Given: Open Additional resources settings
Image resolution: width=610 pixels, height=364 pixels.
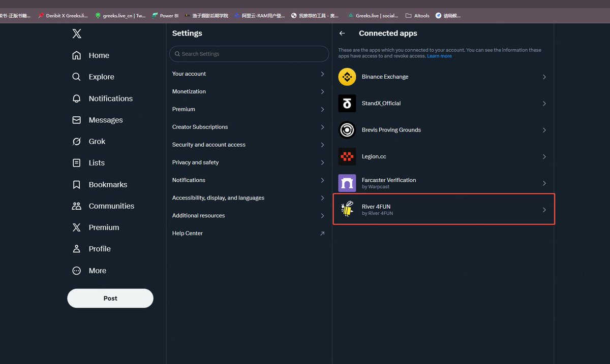Looking at the screenshot, I should click(x=249, y=216).
